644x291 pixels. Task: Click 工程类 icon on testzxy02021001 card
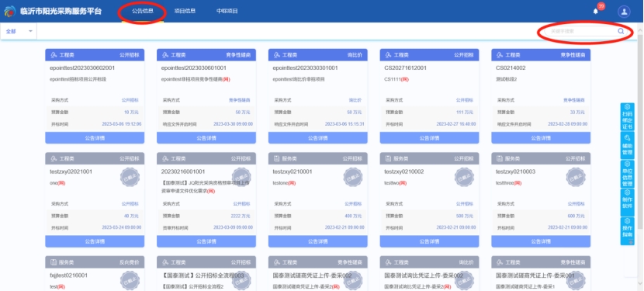click(54, 158)
